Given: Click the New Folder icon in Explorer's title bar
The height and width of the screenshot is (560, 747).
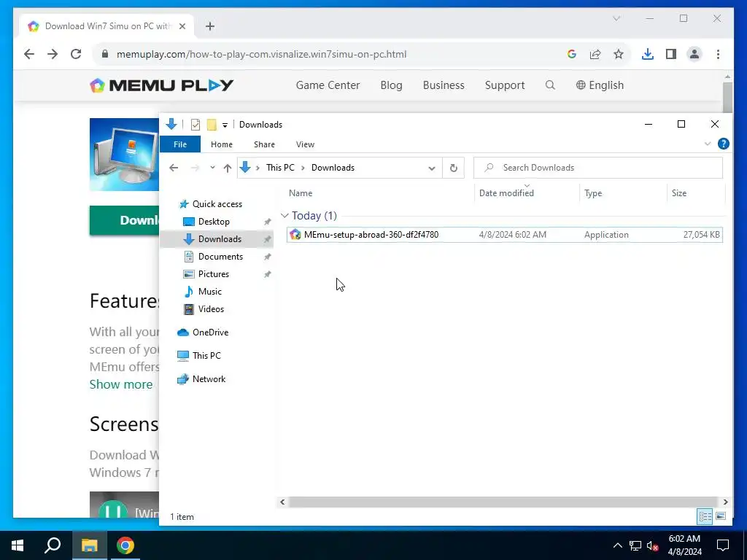Looking at the screenshot, I should click(212, 125).
